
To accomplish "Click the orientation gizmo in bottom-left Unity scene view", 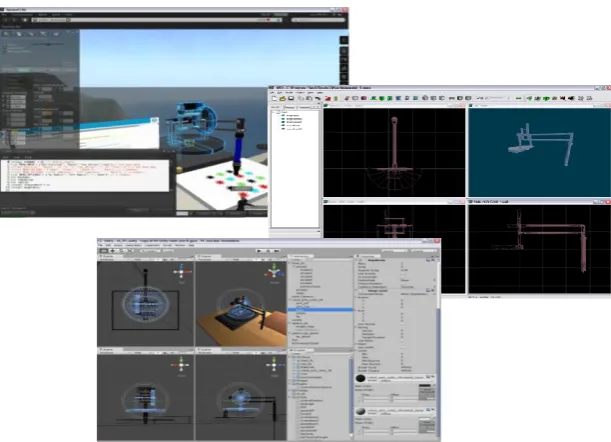I will point(181,365).
